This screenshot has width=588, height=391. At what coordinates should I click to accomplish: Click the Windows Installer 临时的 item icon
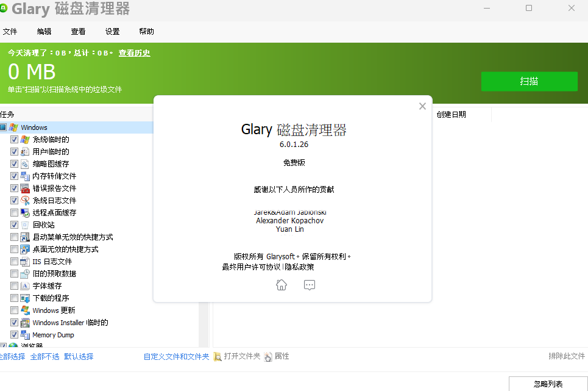(25, 323)
